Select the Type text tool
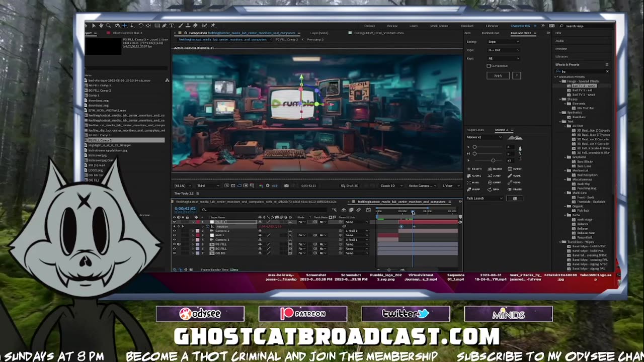 coord(171,26)
